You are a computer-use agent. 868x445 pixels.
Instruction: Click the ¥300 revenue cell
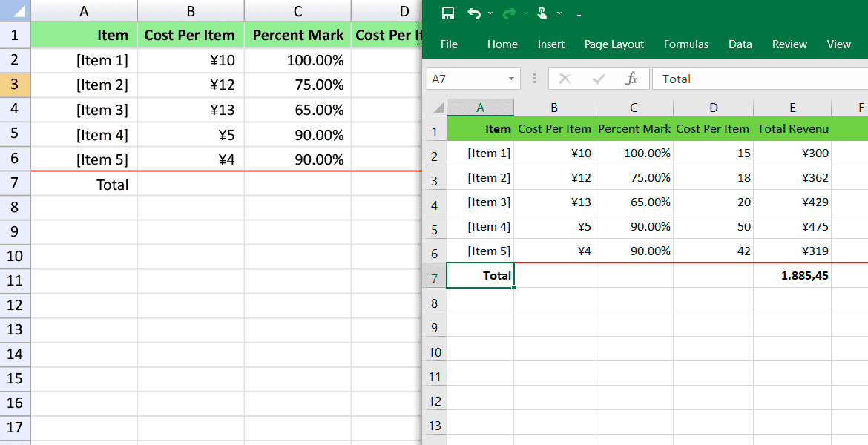tap(792, 154)
